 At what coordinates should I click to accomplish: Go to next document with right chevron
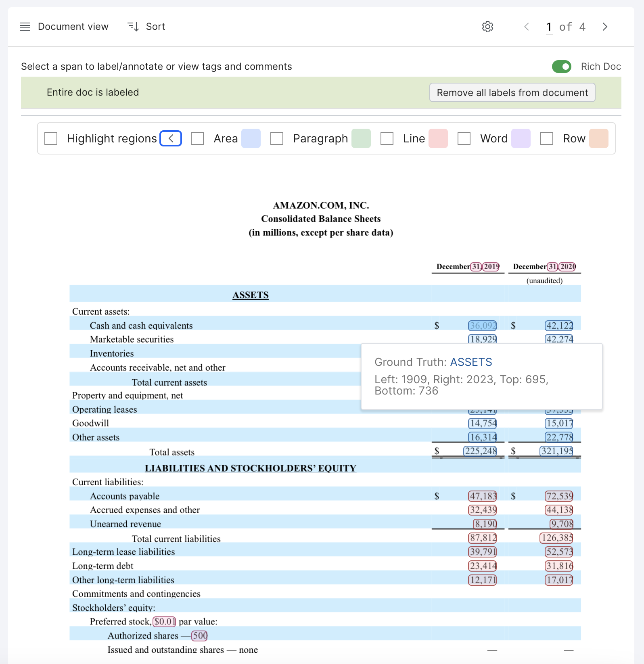[605, 27]
